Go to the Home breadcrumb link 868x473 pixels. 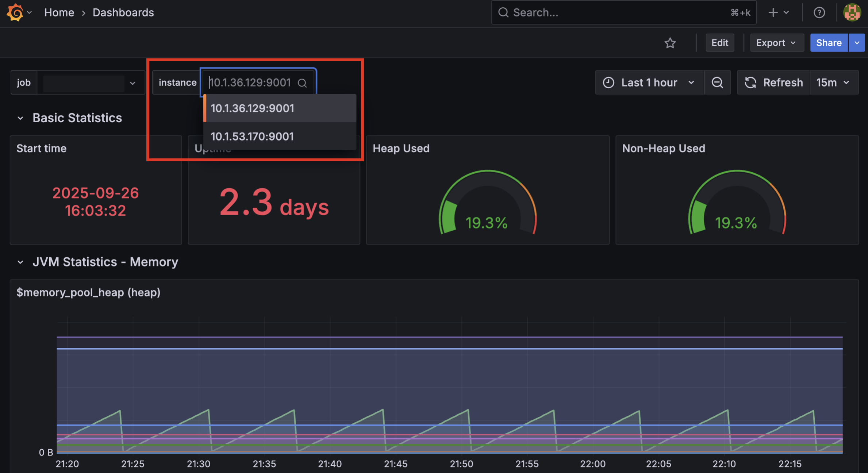click(59, 12)
